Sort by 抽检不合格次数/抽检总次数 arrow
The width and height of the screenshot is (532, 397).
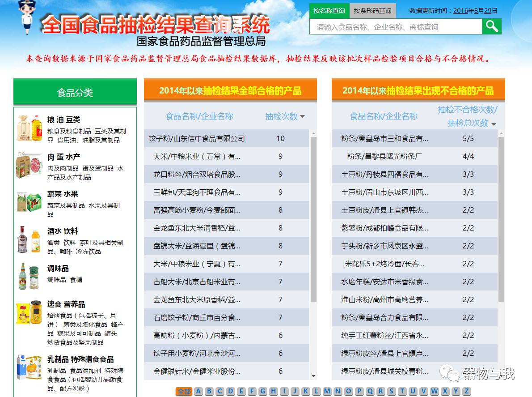pos(494,124)
